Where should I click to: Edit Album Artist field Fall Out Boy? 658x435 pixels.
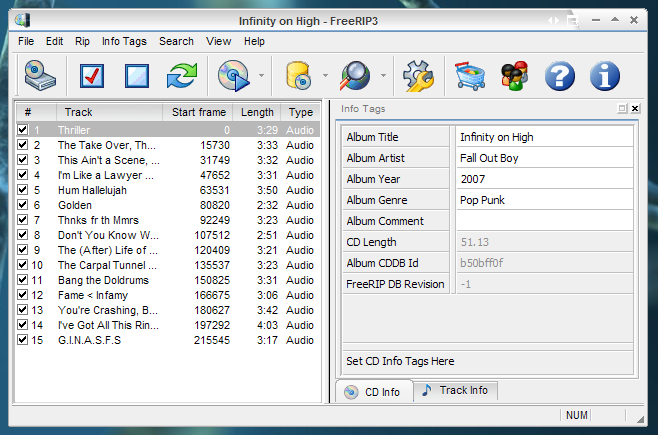(x=544, y=158)
